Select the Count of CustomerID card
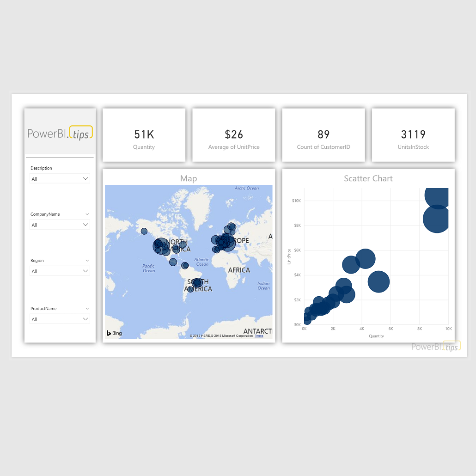The image size is (476, 476). 323,135
